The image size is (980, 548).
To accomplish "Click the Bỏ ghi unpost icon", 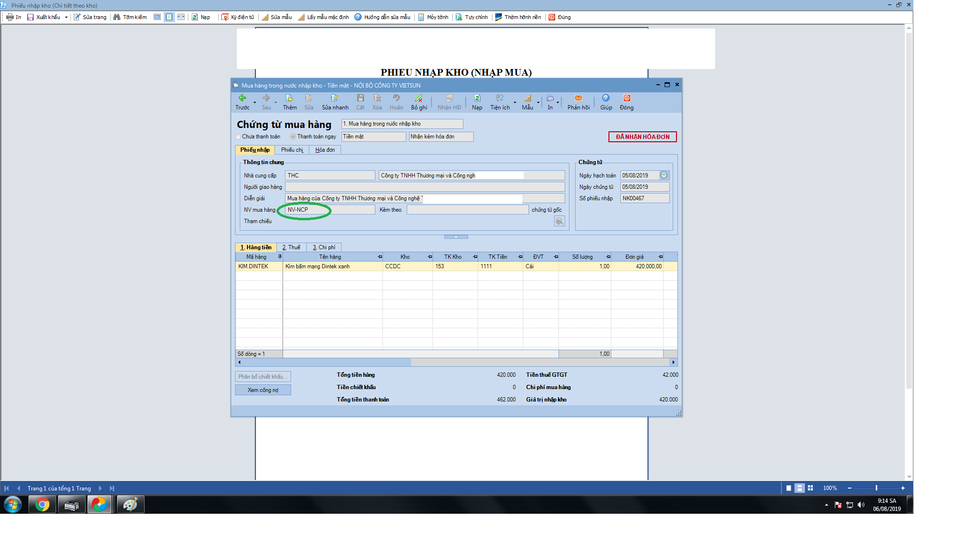I will click(419, 98).
